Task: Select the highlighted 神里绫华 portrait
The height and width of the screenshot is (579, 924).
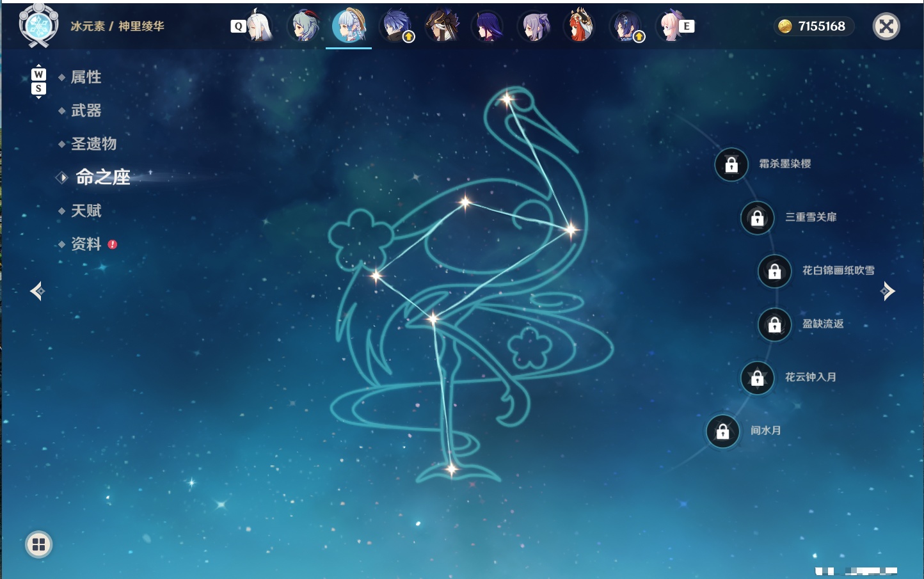Action: (349, 26)
